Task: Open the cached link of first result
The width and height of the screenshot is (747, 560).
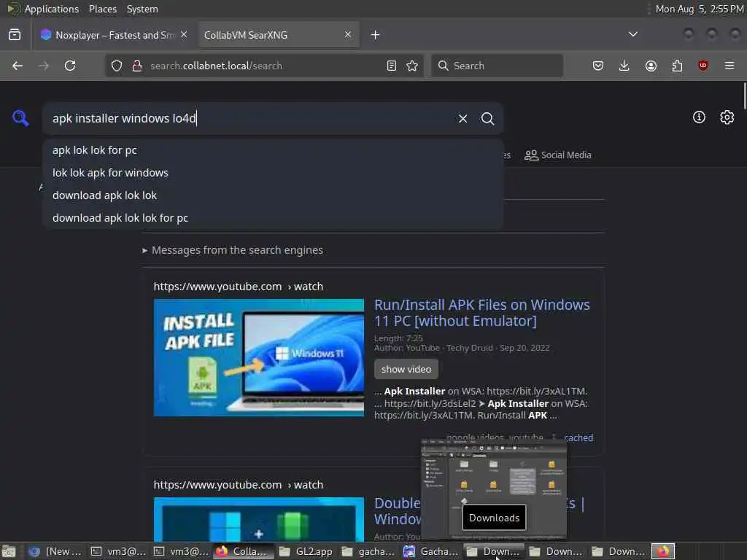Action: point(578,437)
